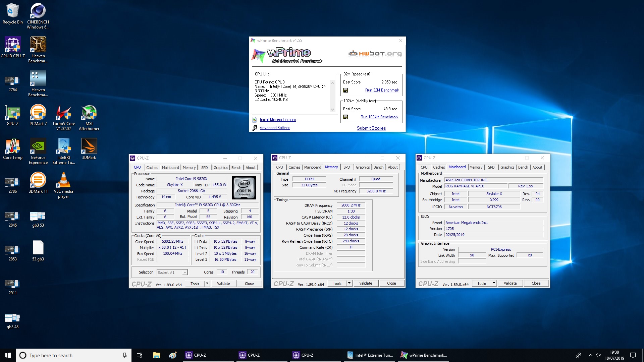Click the save icon under 32M Best Score
644x362 pixels.
click(x=345, y=90)
